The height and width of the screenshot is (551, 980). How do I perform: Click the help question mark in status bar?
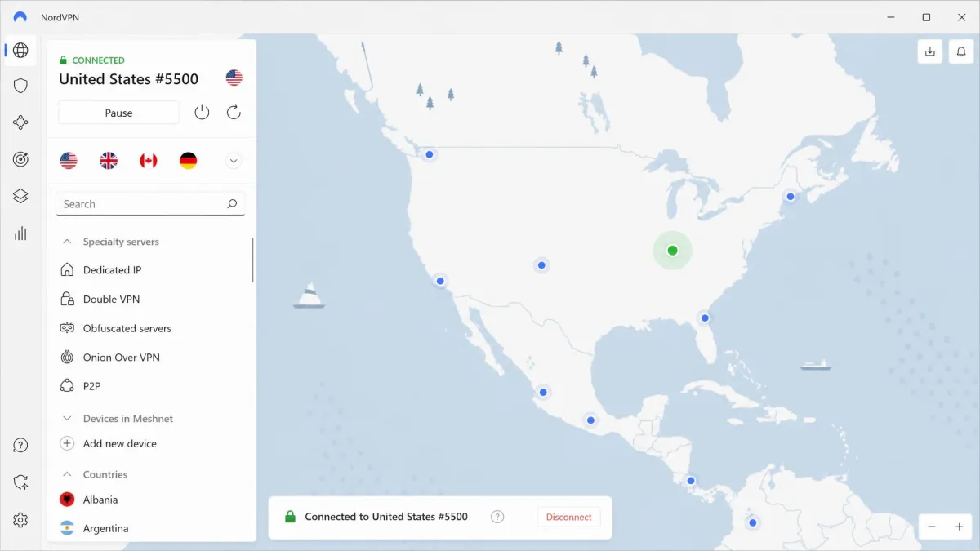497,517
